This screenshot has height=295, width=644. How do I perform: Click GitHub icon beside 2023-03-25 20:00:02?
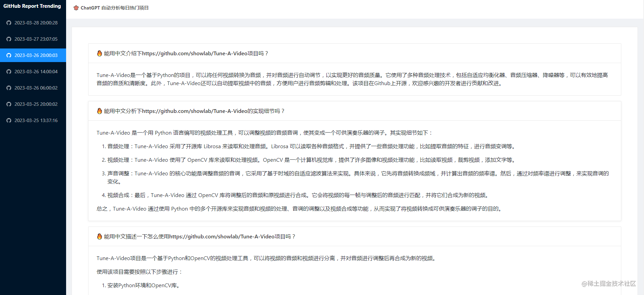tap(9, 104)
